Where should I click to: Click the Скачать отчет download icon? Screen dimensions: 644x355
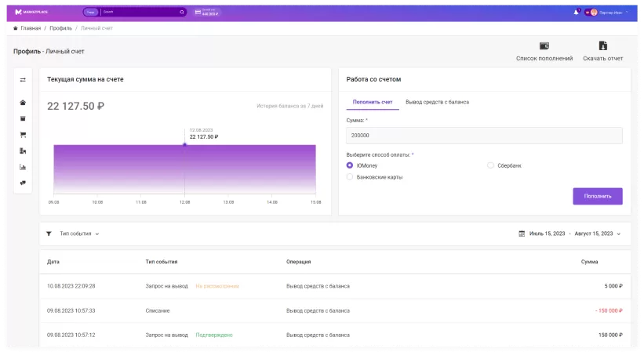(603, 46)
